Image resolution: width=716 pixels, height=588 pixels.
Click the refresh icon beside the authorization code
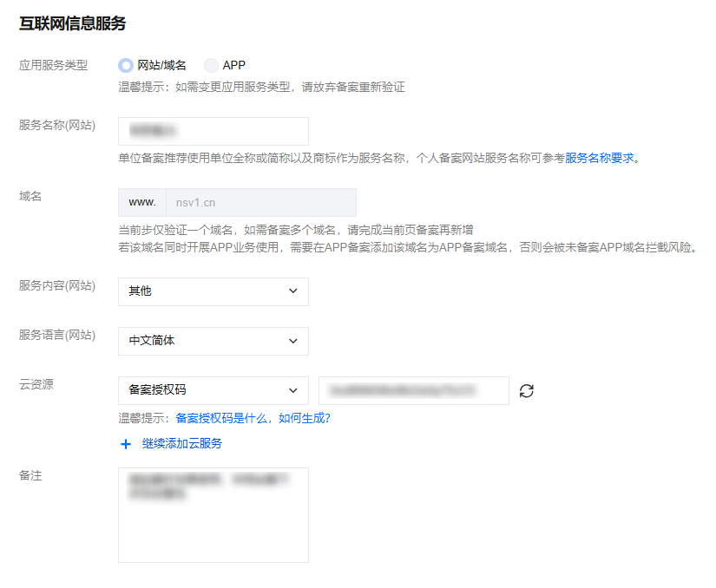click(526, 390)
